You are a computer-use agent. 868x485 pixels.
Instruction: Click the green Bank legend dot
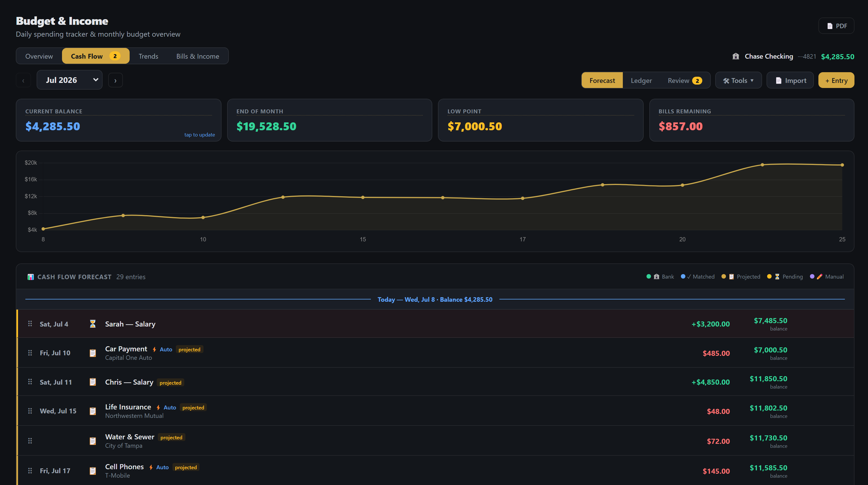tap(649, 277)
